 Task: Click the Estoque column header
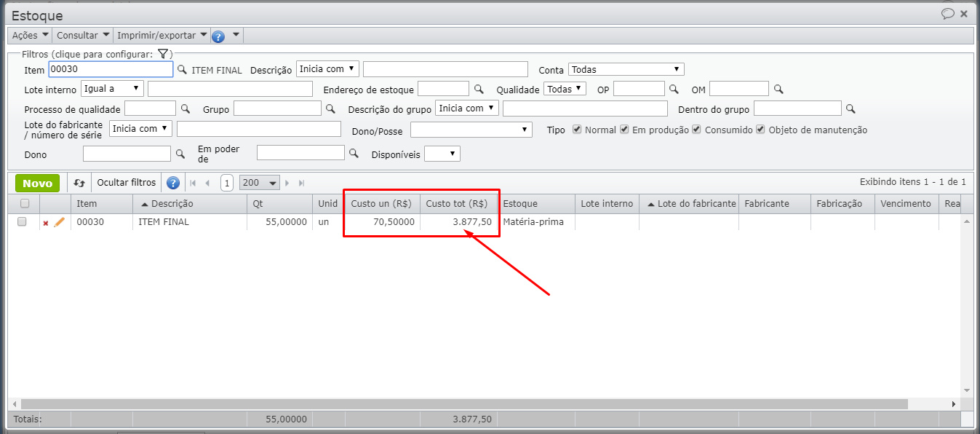(537, 204)
